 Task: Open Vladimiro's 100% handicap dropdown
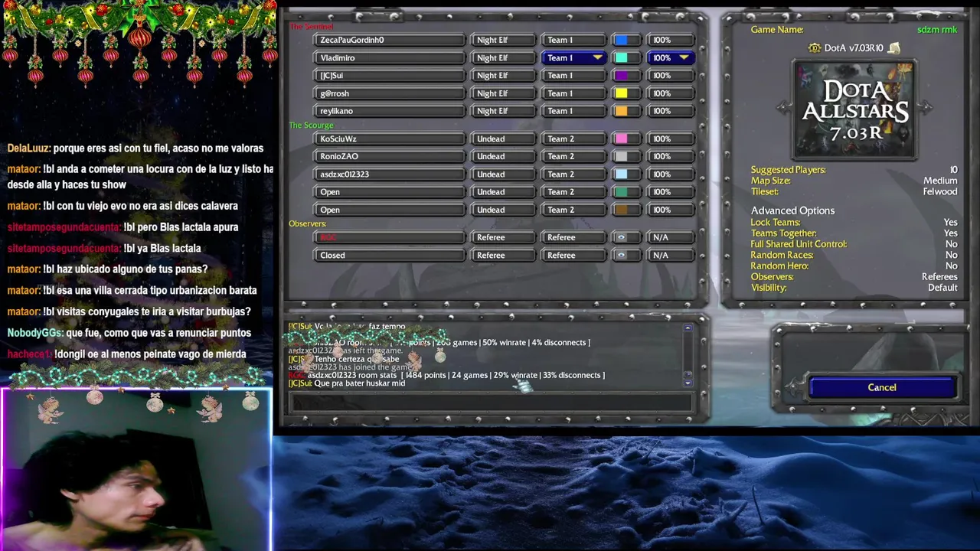coord(671,57)
